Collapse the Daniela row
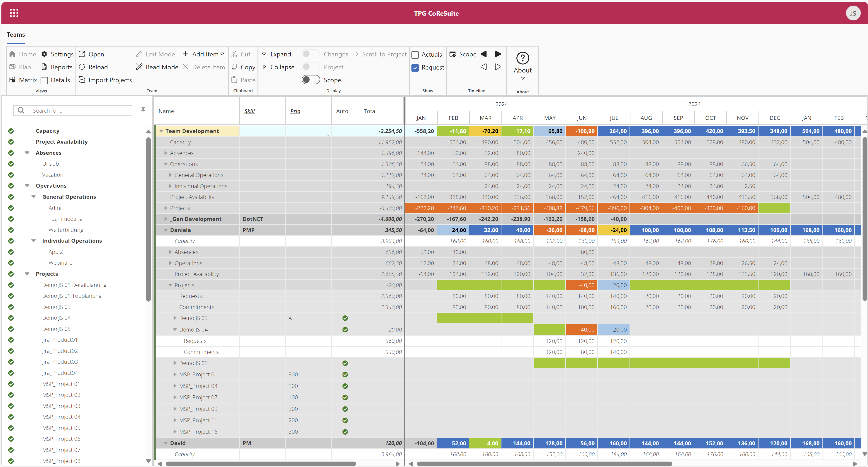 166,230
